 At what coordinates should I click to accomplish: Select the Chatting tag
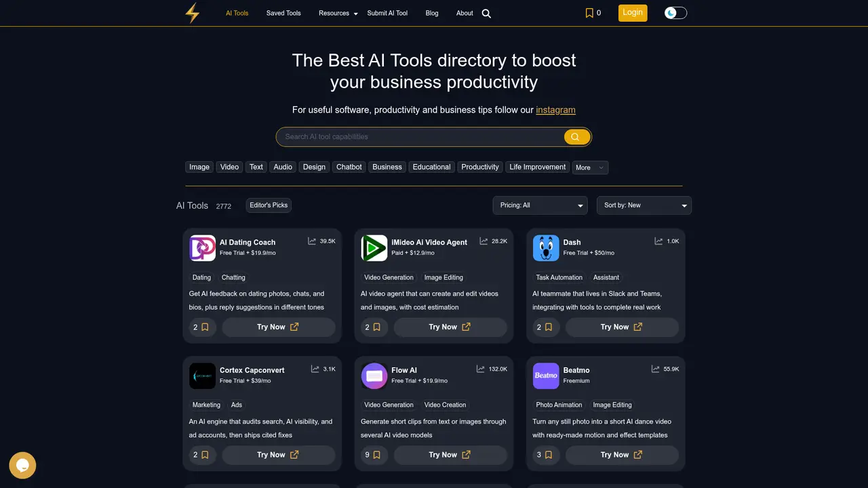[233, 277]
